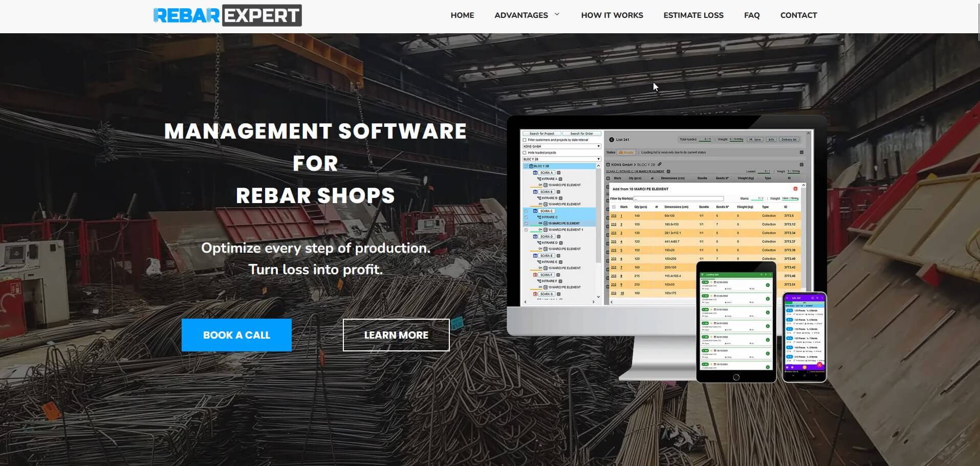
Task: Click the INTRARE A branch icon in tree
Action: pyautogui.click(x=539, y=179)
